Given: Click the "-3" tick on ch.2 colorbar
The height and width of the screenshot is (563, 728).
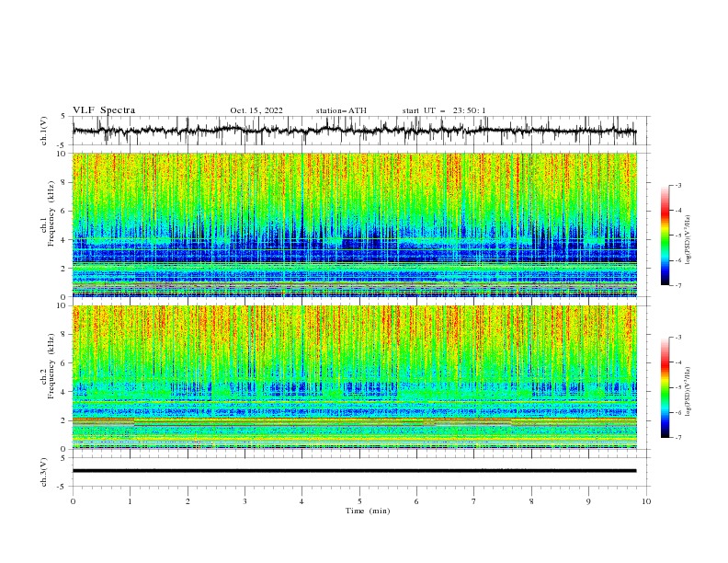Looking at the screenshot, I should point(678,338).
